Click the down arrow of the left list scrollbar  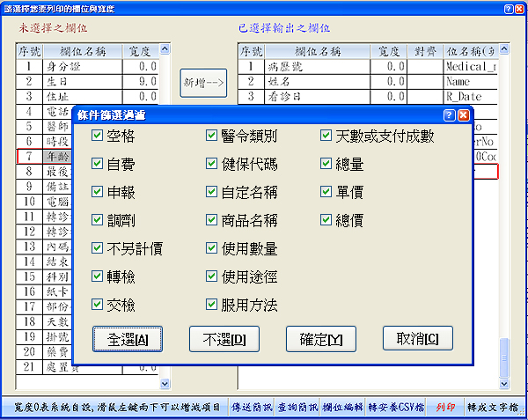pyautogui.click(x=165, y=384)
